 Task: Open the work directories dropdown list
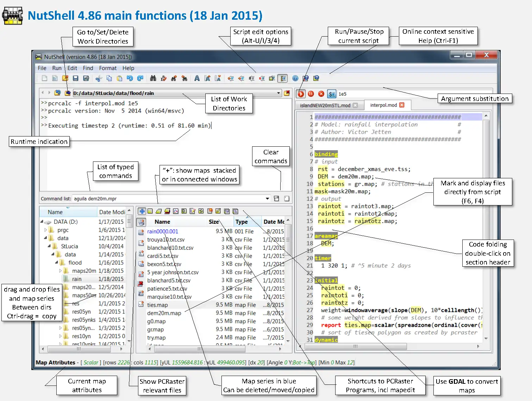point(278,93)
